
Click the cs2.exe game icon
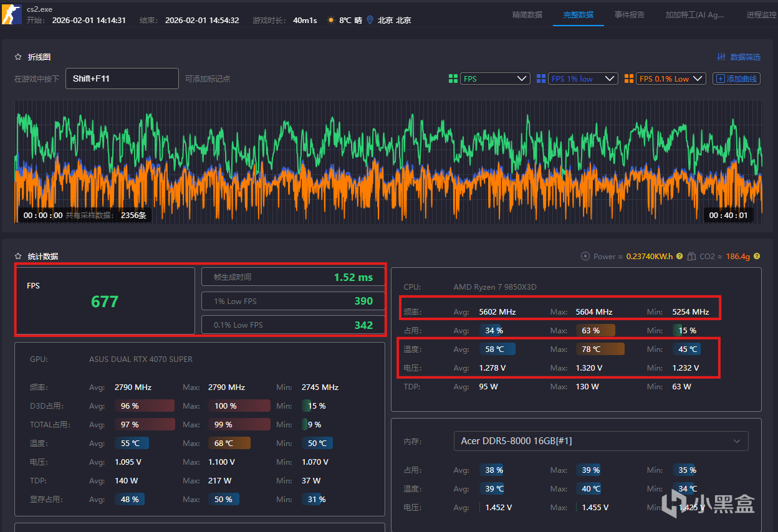[x=12, y=14]
